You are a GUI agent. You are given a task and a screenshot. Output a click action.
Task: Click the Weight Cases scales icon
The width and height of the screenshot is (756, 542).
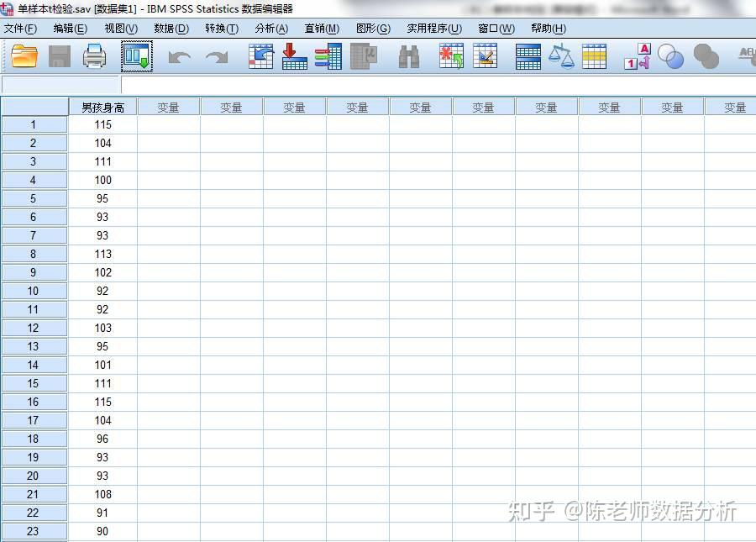coord(561,55)
